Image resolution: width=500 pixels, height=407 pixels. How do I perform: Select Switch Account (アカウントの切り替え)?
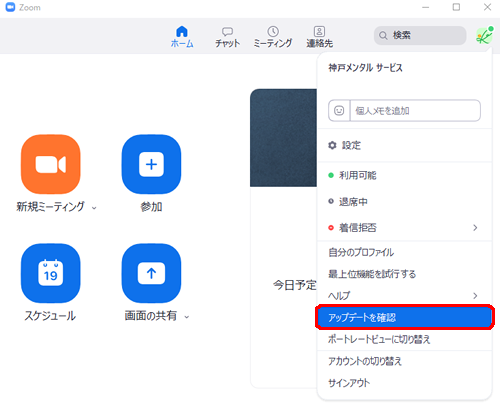(404, 361)
